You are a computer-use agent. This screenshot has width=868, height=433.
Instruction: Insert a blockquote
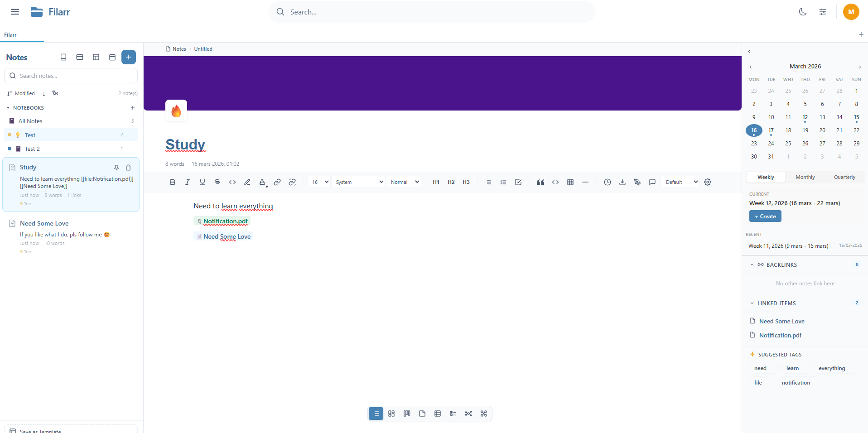(x=540, y=182)
